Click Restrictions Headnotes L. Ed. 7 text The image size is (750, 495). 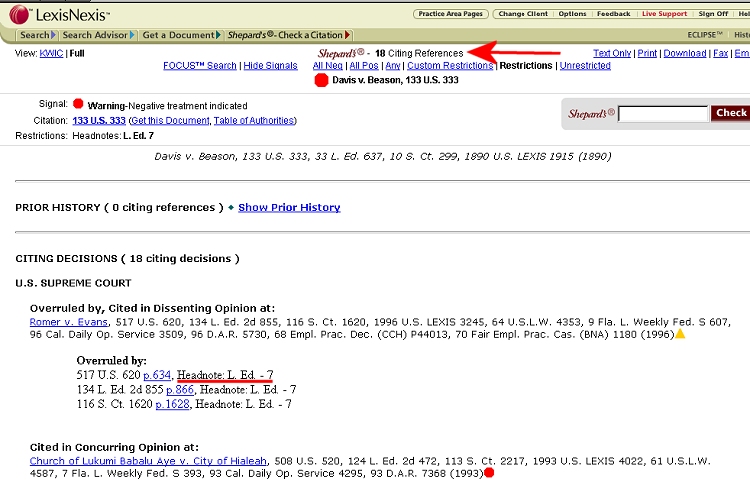pos(85,136)
